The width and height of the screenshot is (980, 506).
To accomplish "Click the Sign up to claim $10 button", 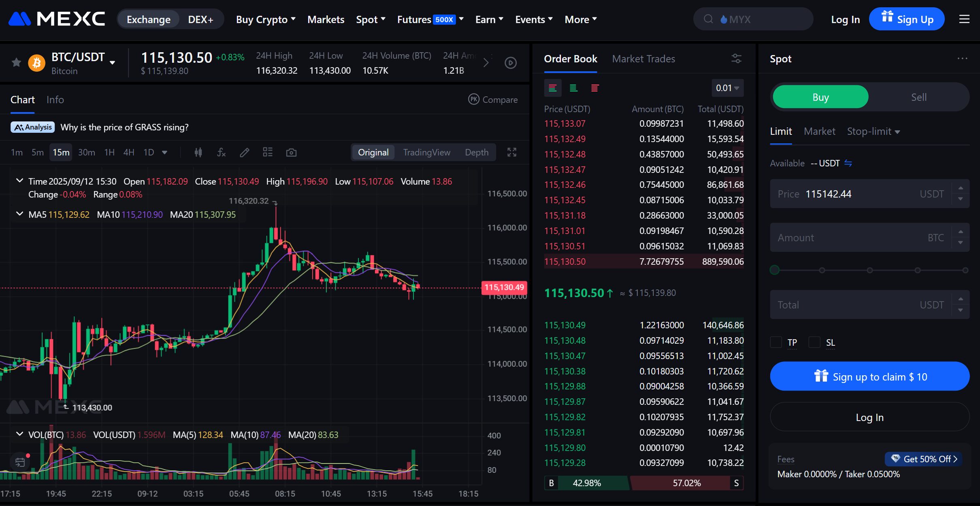I will click(869, 376).
